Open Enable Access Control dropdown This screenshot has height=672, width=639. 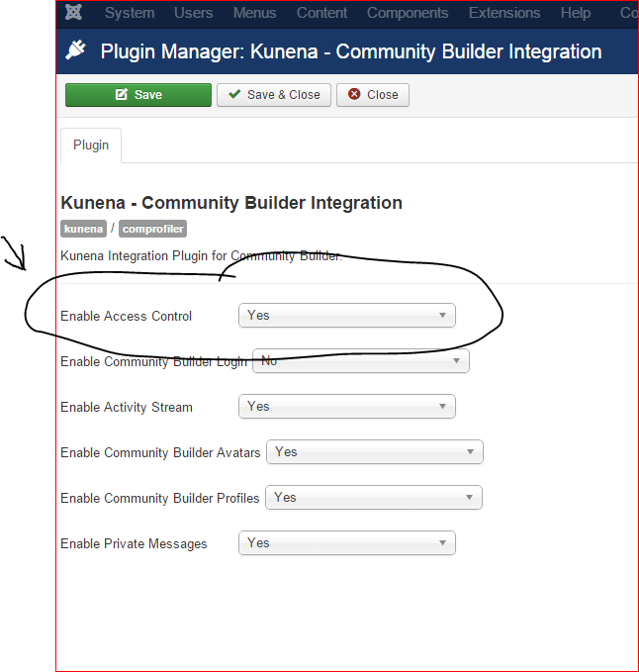347,316
